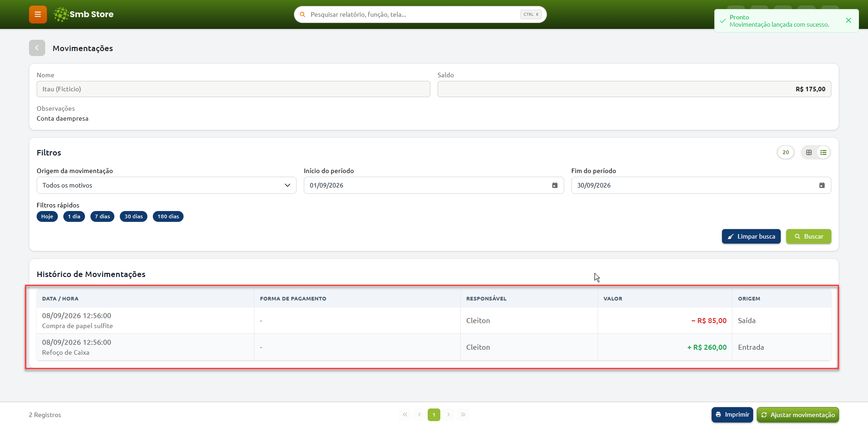Select the Compra de papel sulfite row
Screen dimensions: 868x427
434,320
